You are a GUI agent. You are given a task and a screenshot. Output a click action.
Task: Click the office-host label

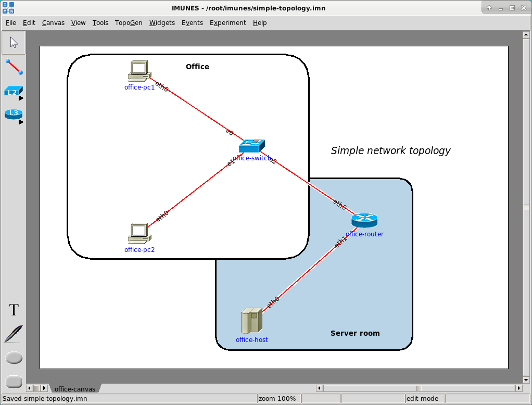pos(252,339)
